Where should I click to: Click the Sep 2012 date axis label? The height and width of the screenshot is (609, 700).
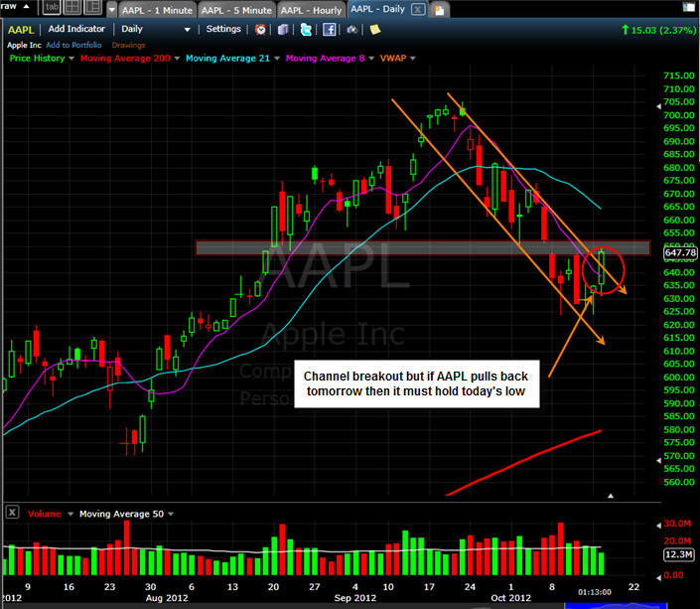[x=355, y=598]
